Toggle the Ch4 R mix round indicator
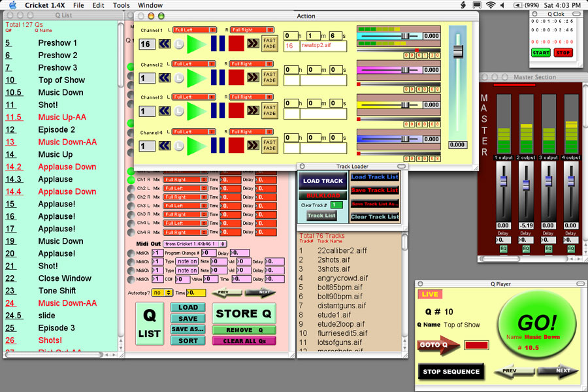Viewport: 588px width, 392px height. tap(131, 231)
